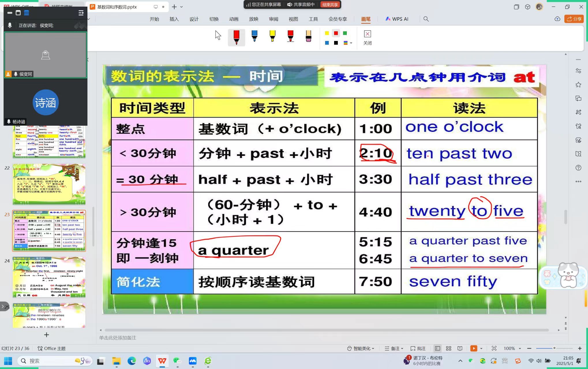Pick the green ink color swatch
Screen dimensions: 588x369
[x=345, y=33]
